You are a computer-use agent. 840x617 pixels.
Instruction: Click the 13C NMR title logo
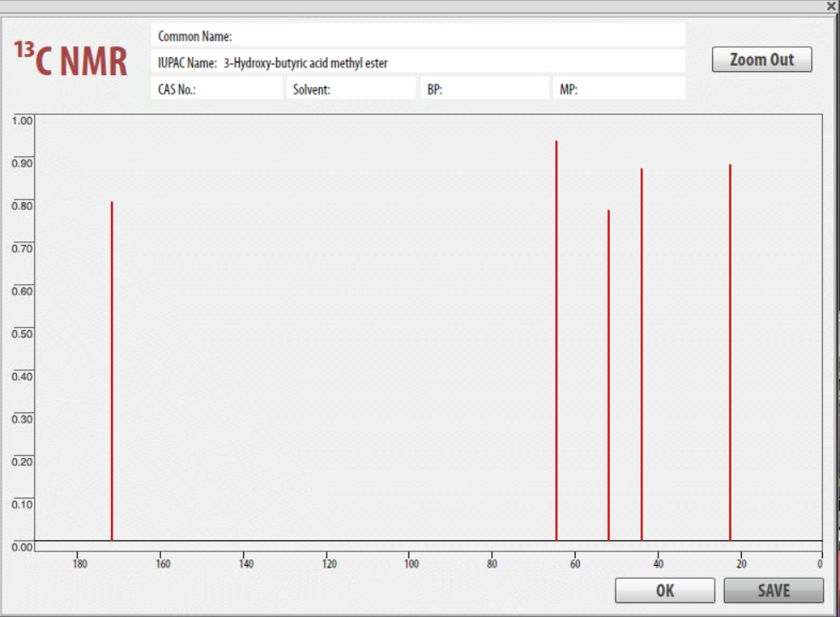coord(71,58)
